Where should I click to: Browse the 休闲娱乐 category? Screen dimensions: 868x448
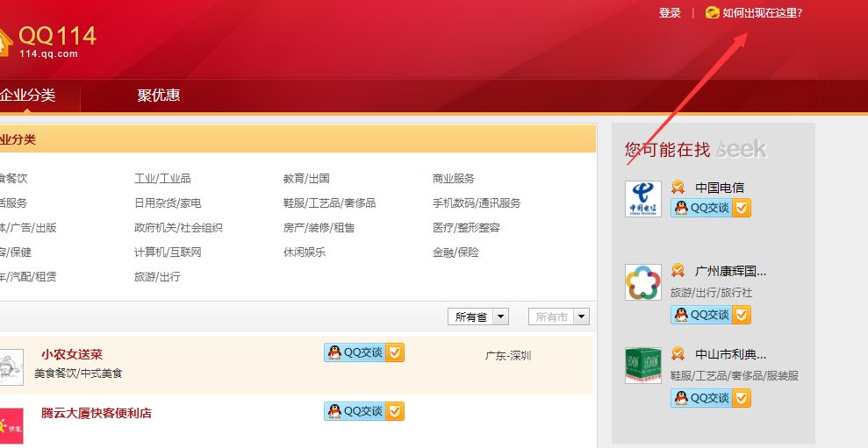pyautogui.click(x=305, y=252)
